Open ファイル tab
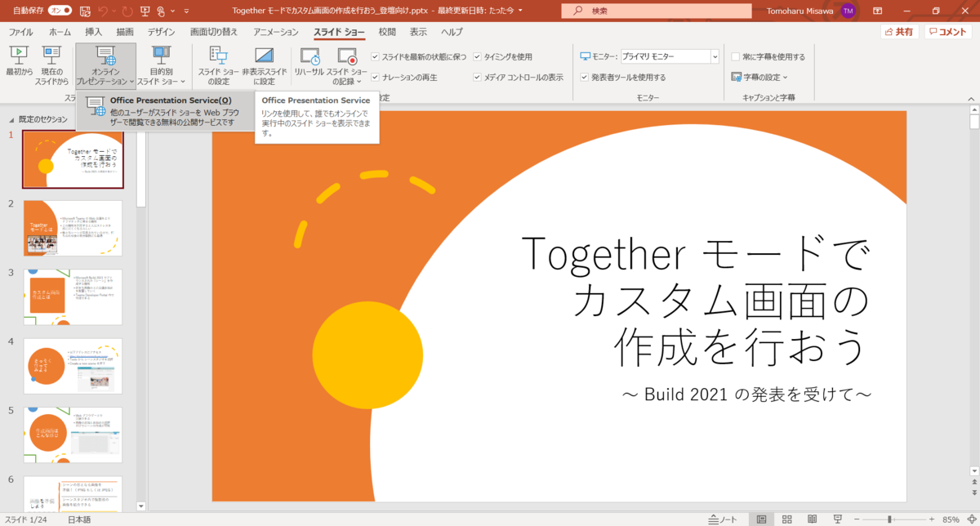980x526 pixels. pos(20,32)
